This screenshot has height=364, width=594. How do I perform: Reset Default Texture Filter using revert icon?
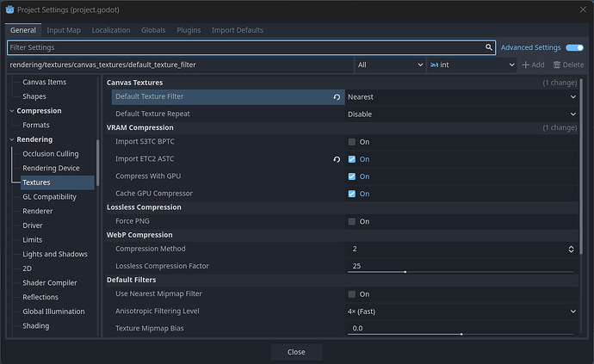coord(337,97)
